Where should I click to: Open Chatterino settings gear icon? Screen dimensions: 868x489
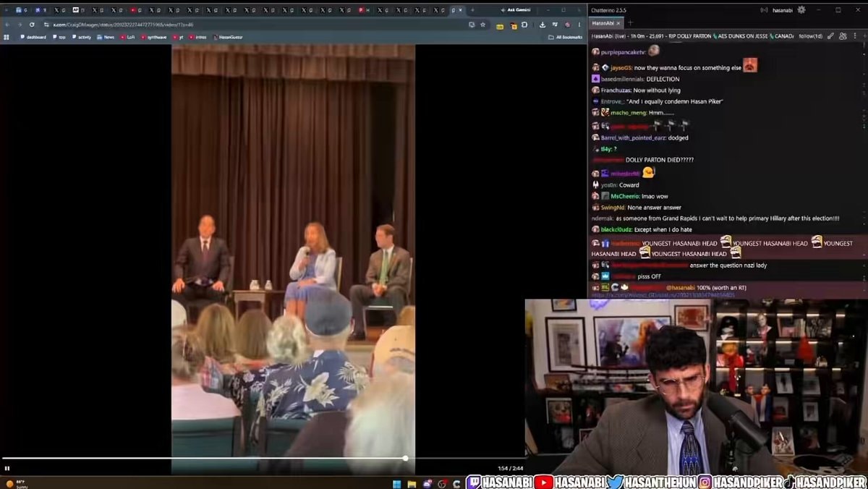pyautogui.click(x=801, y=10)
